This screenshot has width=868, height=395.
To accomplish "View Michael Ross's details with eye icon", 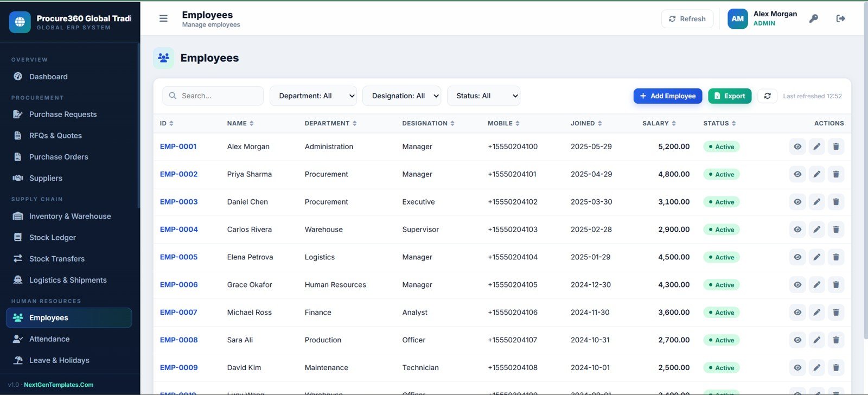I will 797,313.
